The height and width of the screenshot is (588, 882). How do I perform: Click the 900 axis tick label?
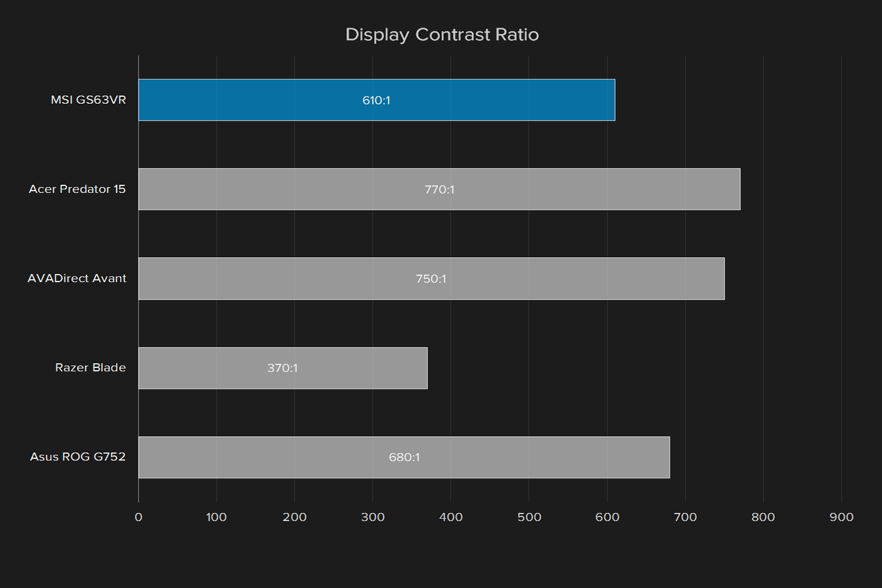coord(842,517)
